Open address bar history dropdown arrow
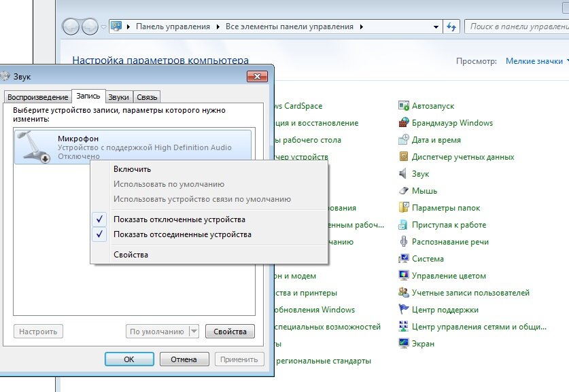 pos(436,26)
